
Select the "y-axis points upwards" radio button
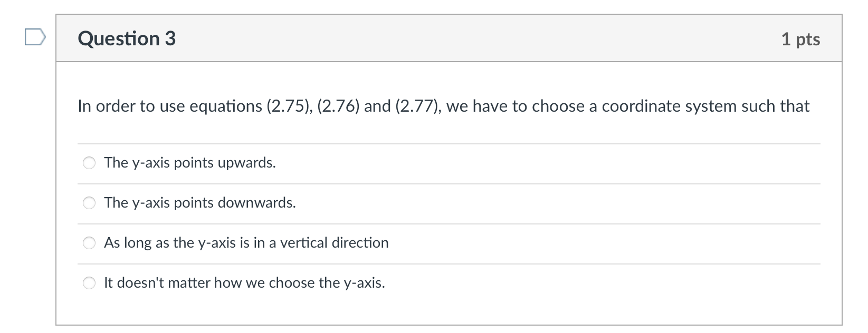[x=90, y=163]
